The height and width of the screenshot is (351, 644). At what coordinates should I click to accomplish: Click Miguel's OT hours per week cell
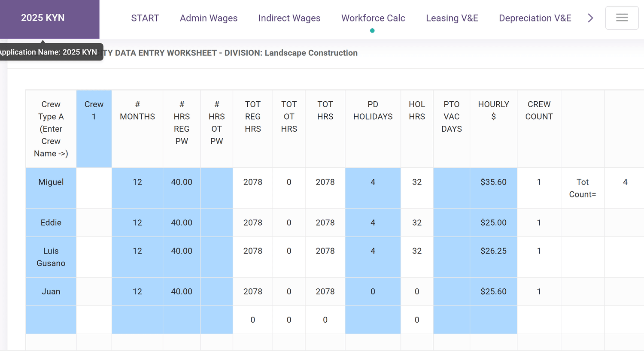coord(217,188)
